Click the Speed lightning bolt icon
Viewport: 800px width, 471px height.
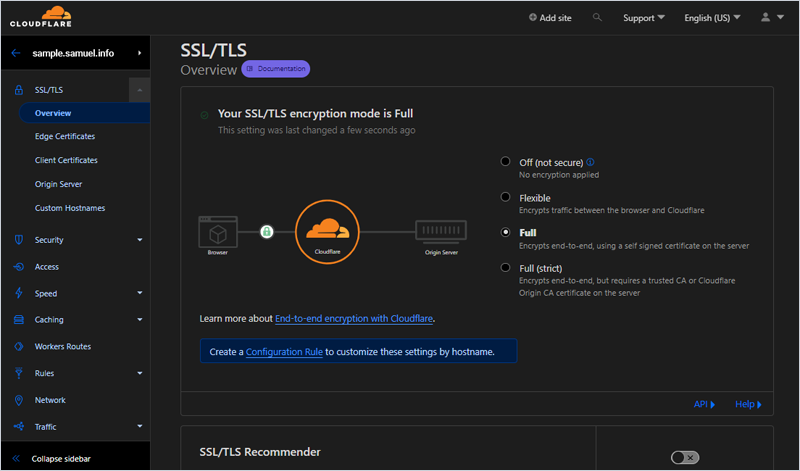point(19,293)
